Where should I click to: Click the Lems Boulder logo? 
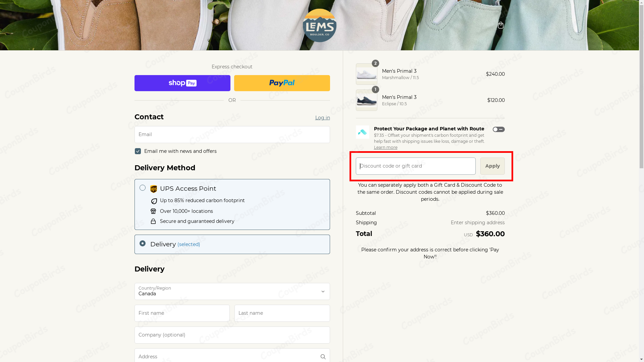coord(319,25)
